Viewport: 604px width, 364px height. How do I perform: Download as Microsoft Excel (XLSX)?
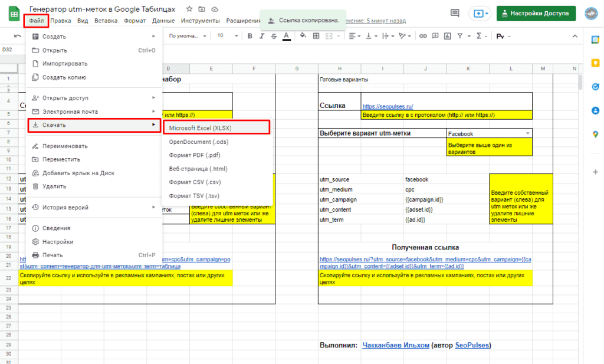216,128
